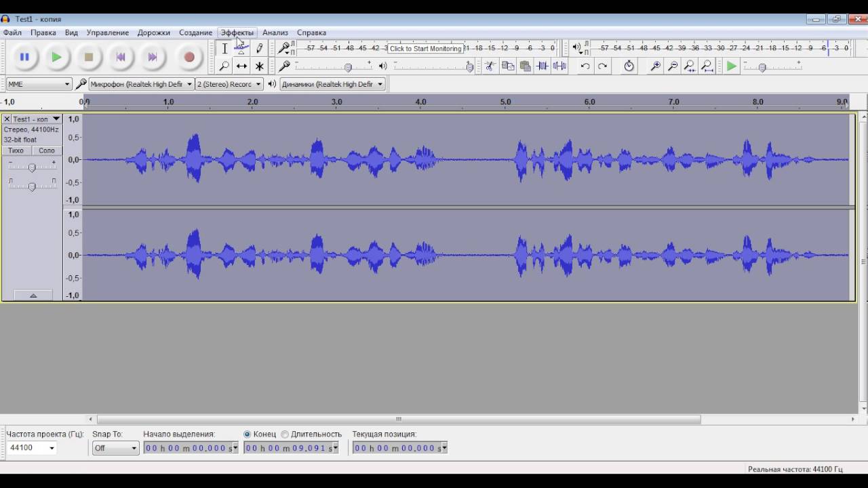
Task: Click the Pause transport button
Action: [24, 58]
